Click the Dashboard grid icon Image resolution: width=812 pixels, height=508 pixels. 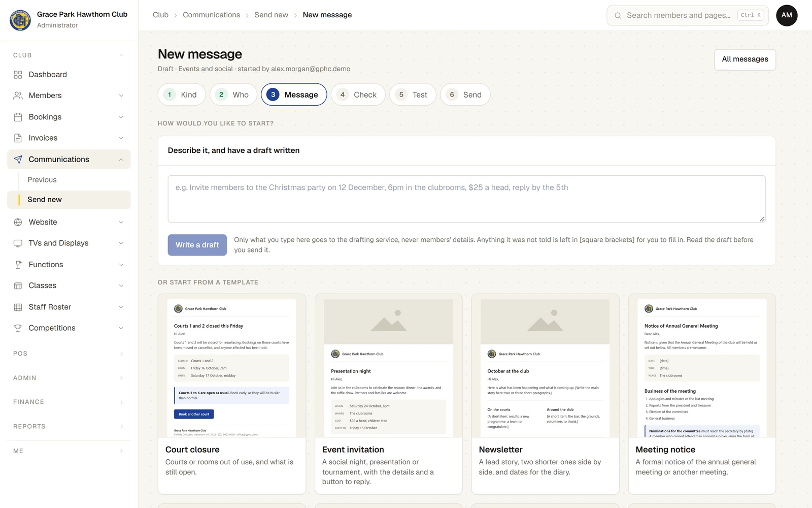(18, 75)
